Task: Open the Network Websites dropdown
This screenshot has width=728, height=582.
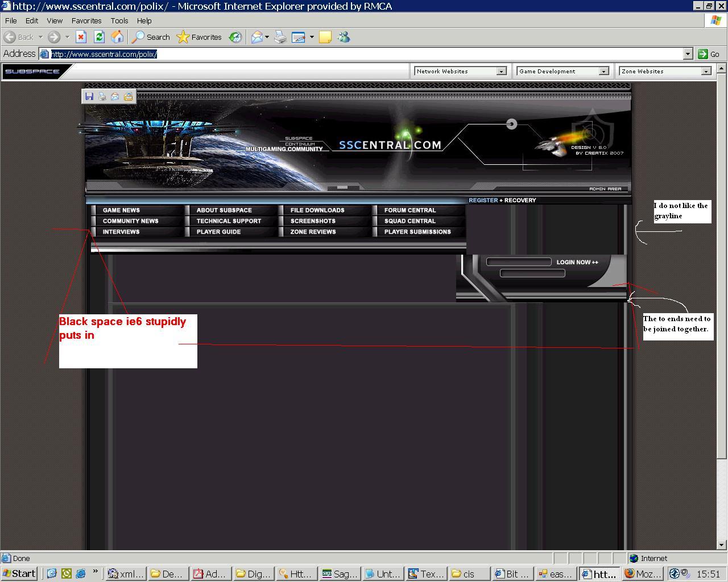Action: pyautogui.click(x=460, y=72)
